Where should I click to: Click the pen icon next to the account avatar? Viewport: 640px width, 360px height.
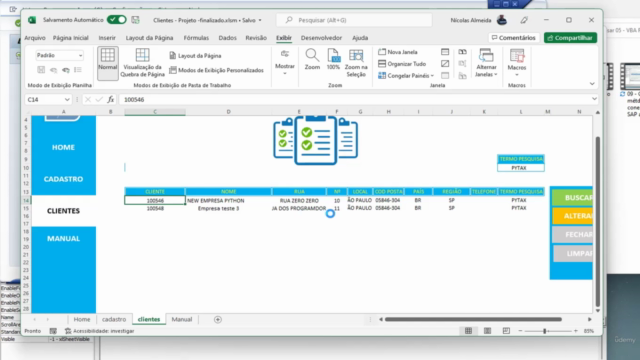click(524, 20)
